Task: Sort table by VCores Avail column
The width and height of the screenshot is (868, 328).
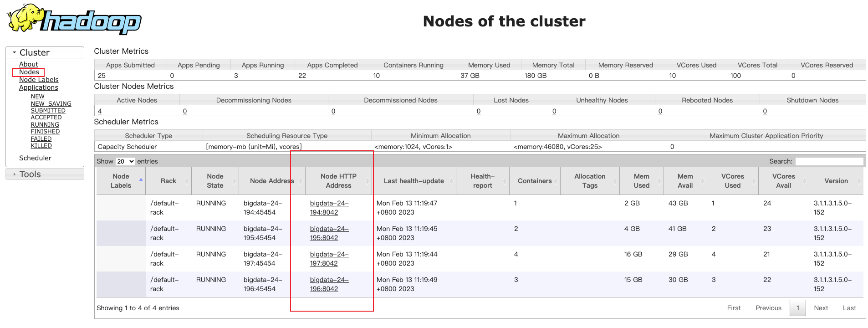Action: pyautogui.click(x=783, y=181)
